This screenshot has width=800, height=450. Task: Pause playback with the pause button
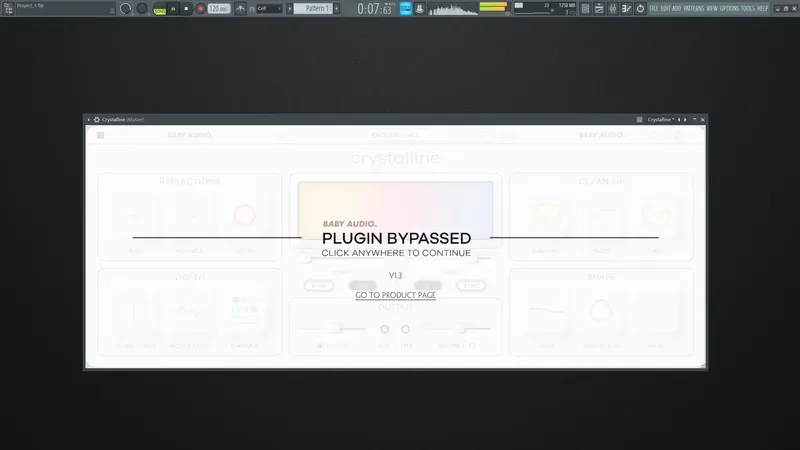173,9
